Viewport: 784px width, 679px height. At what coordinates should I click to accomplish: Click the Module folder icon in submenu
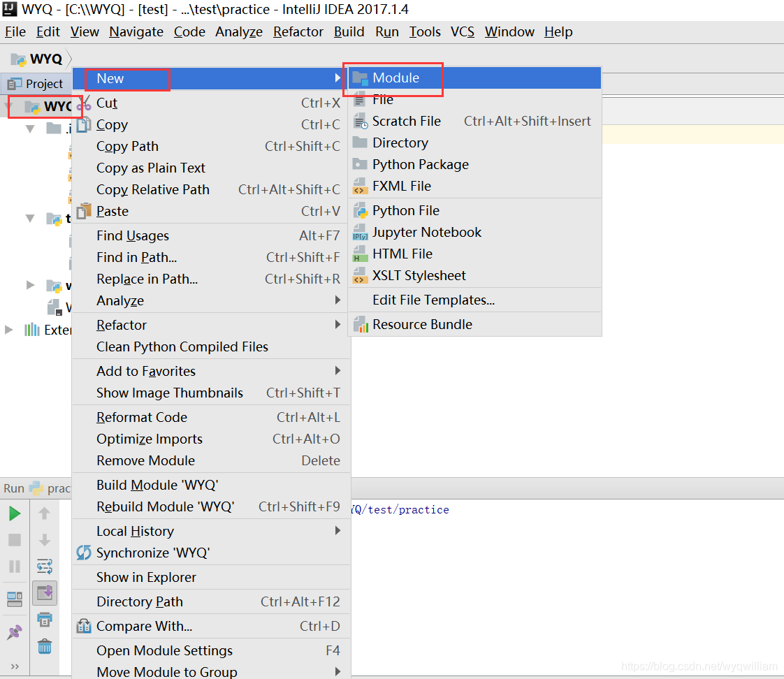pyautogui.click(x=360, y=78)
